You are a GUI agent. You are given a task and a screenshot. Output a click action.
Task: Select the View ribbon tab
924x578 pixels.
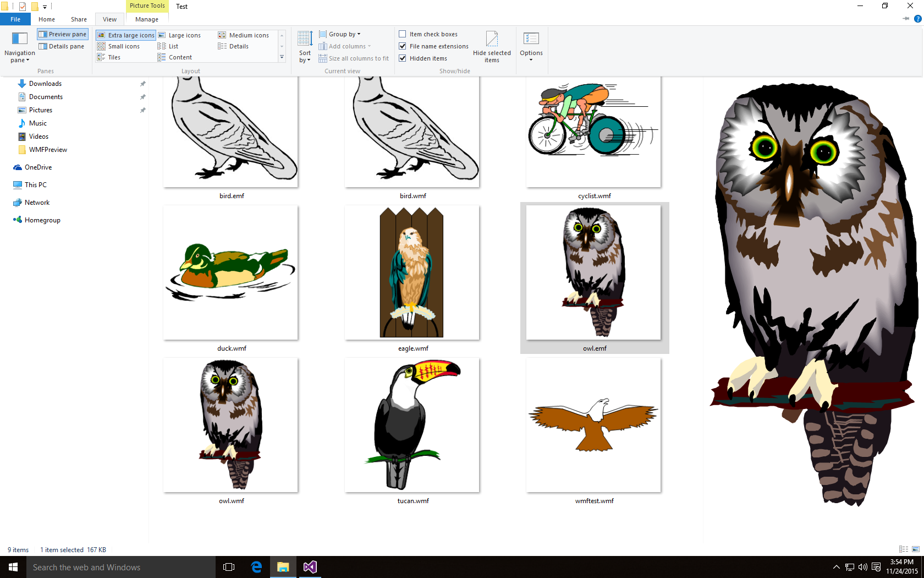point(110,19)
